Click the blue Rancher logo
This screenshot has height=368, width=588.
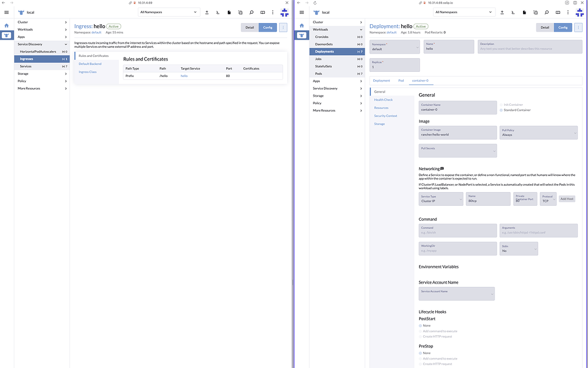(x=284, y=12)
